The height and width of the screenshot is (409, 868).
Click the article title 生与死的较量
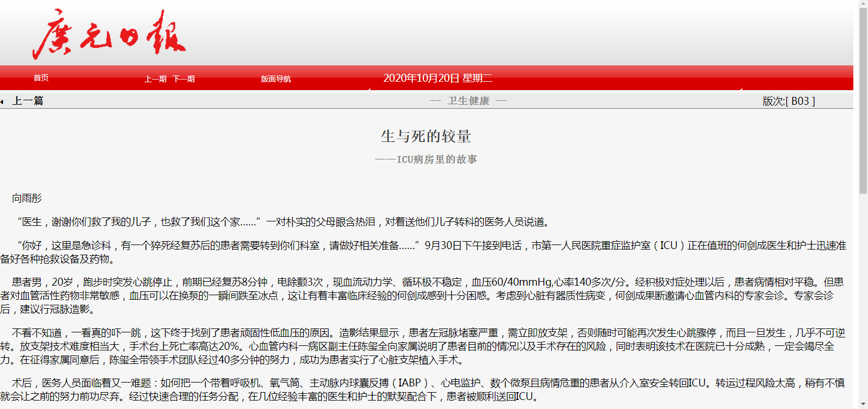[x=426, y=136]
